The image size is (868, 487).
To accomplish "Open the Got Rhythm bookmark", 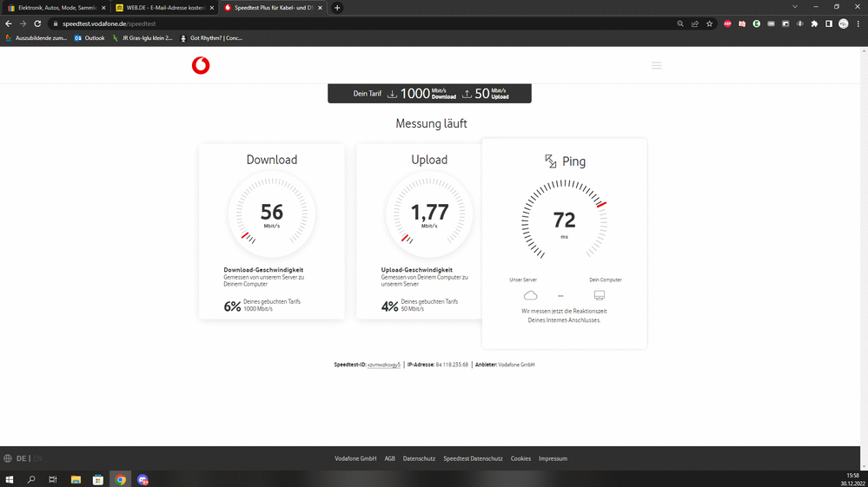I will [211, 38].
